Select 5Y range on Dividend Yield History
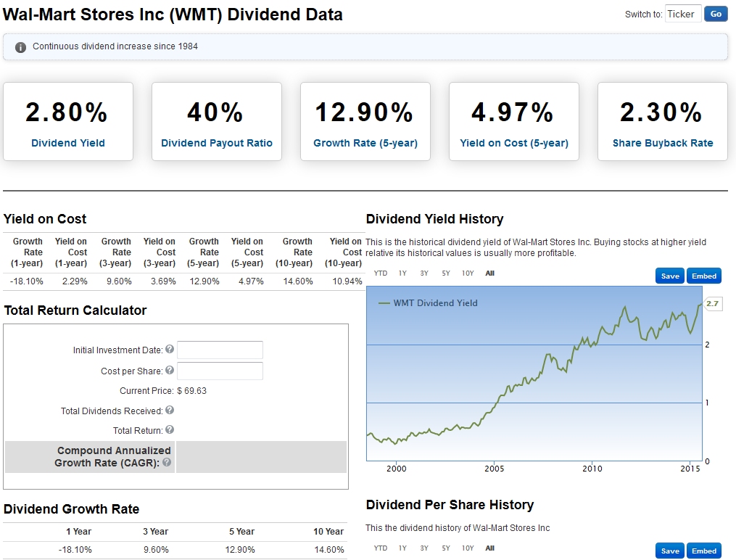 pos(446,273)
